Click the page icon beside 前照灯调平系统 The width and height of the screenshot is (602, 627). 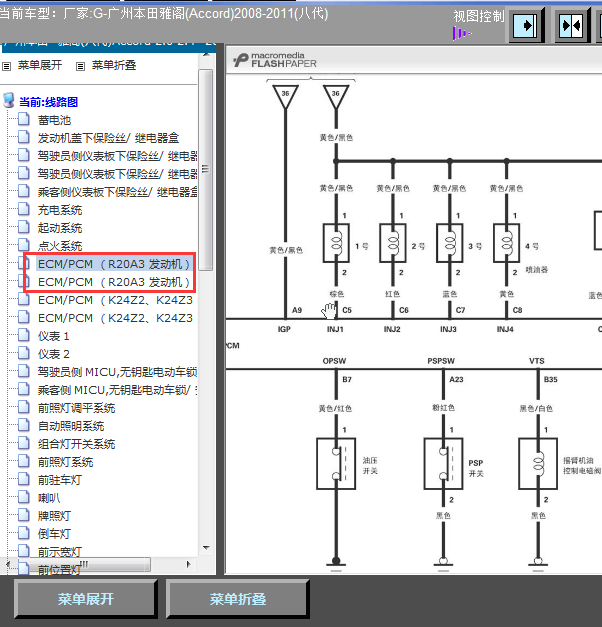click(x=24, y=407)
